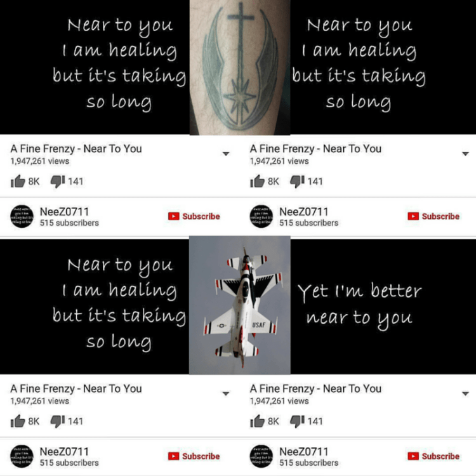Subscribe to NeeZ0711 in bottom-left panel

(x=194, y=456)
